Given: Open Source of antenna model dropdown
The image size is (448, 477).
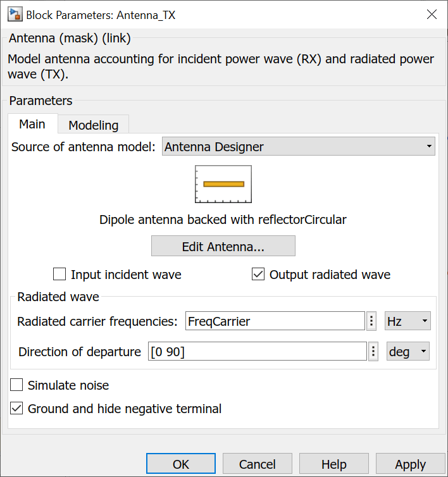Looking at the screenshot, I should point(298,147).
